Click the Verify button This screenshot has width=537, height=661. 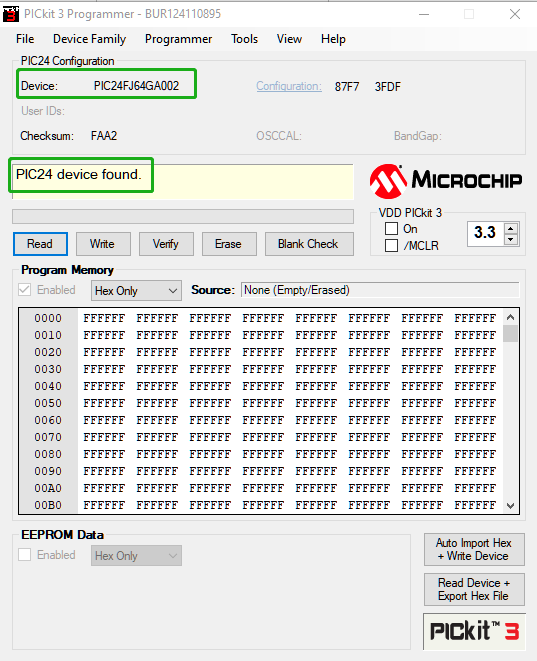[x=166, y=244]
